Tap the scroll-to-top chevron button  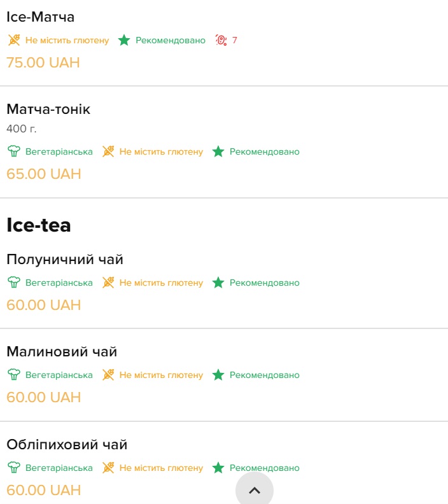(x=255, y=490)
